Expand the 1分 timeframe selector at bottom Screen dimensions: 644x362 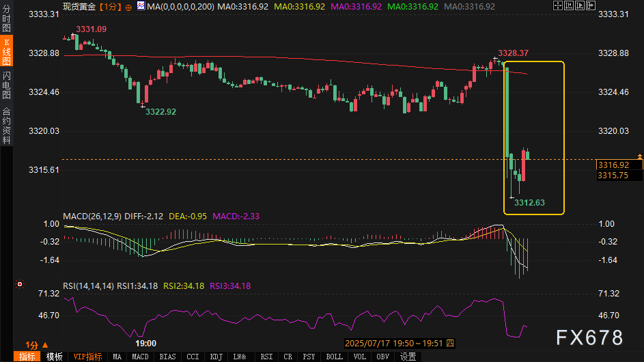point(37,345)
